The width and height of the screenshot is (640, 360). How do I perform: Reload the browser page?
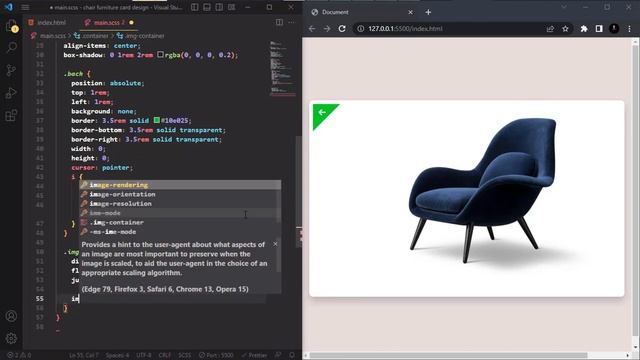(342, 29)
